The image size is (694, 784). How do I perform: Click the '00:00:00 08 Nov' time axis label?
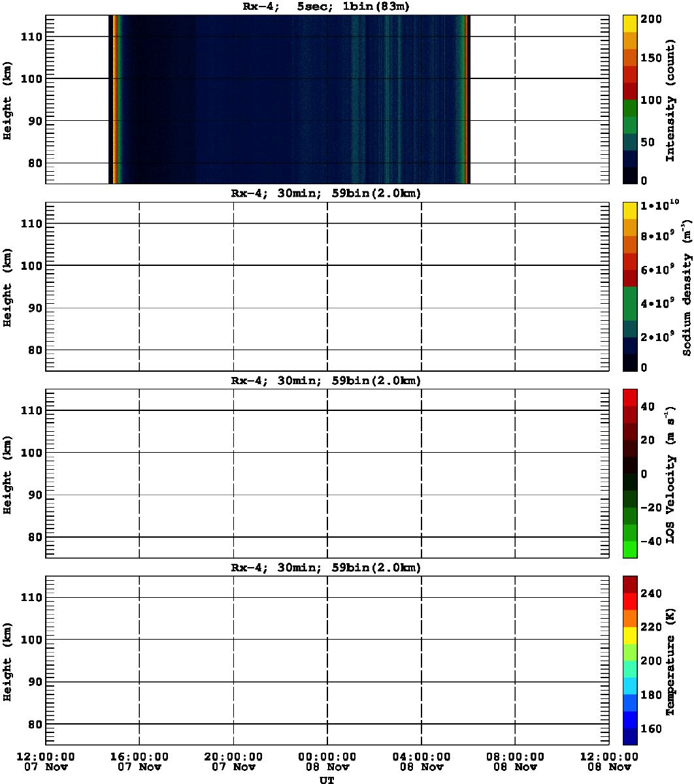pyautogui.click(x=327, y=761)
